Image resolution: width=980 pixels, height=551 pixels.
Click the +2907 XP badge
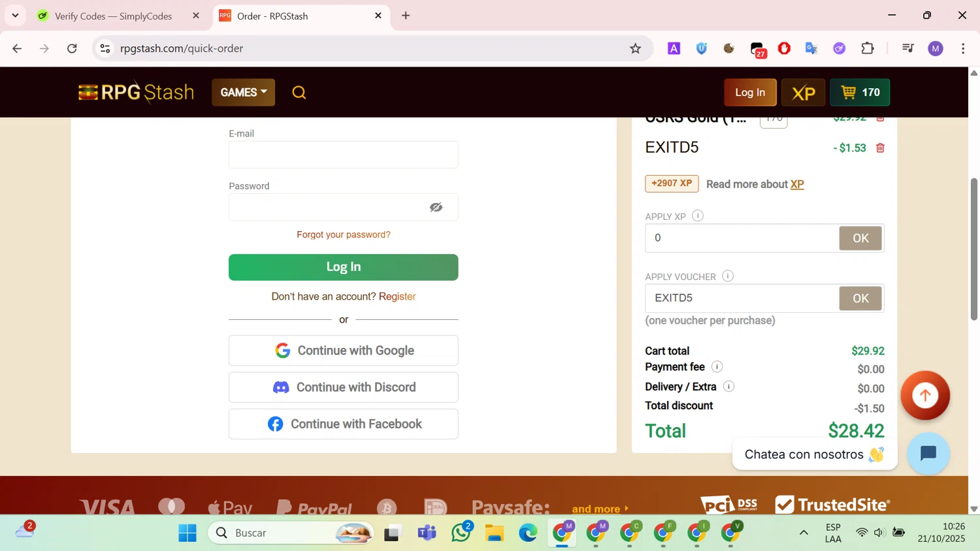[x=672, y=183]
